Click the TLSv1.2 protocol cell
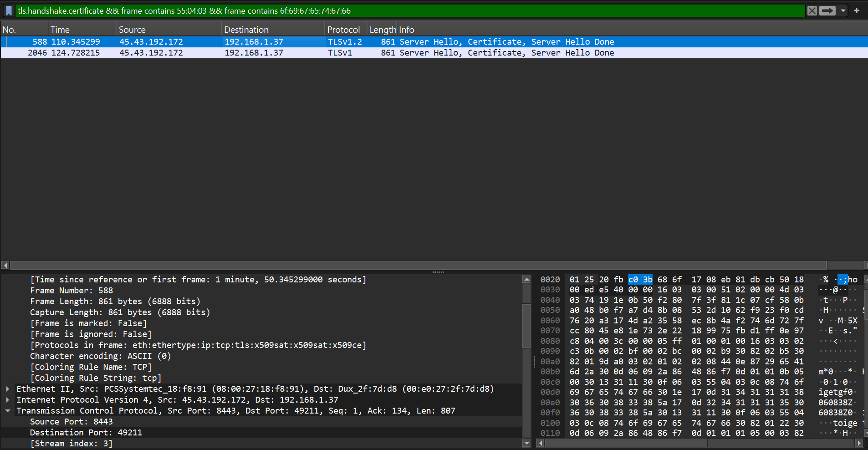The width and height of the screenshot is (868, 450). [345, 42]
